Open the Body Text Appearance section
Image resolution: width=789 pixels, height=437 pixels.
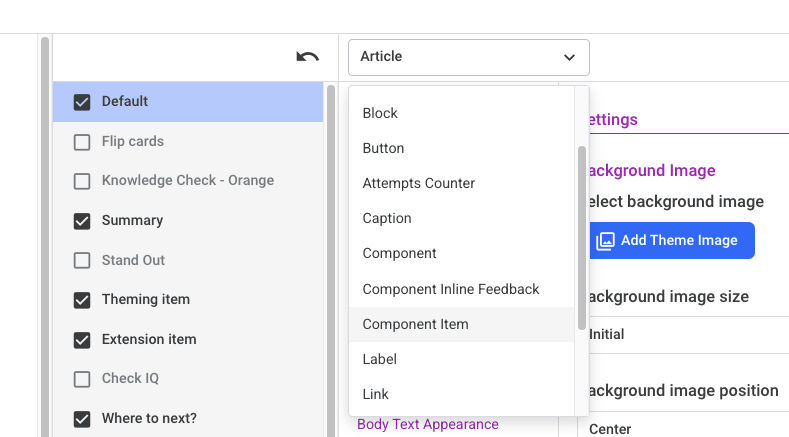click(428, 424)
